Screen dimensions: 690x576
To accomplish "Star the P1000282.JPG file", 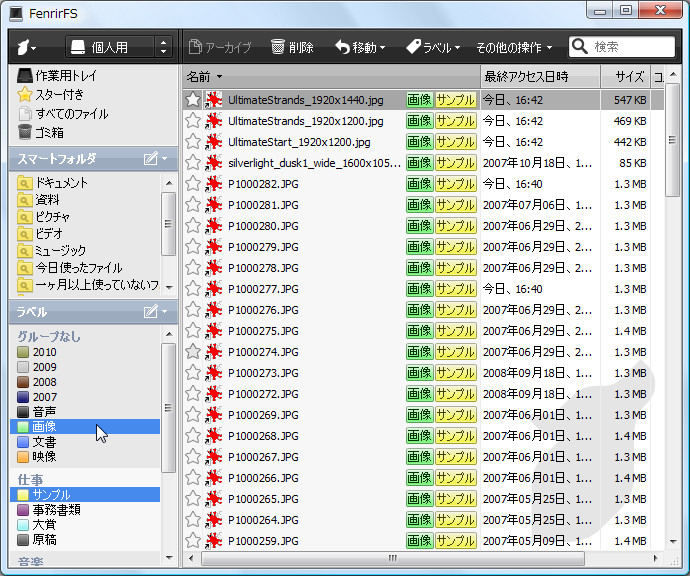I will (193, 184).
